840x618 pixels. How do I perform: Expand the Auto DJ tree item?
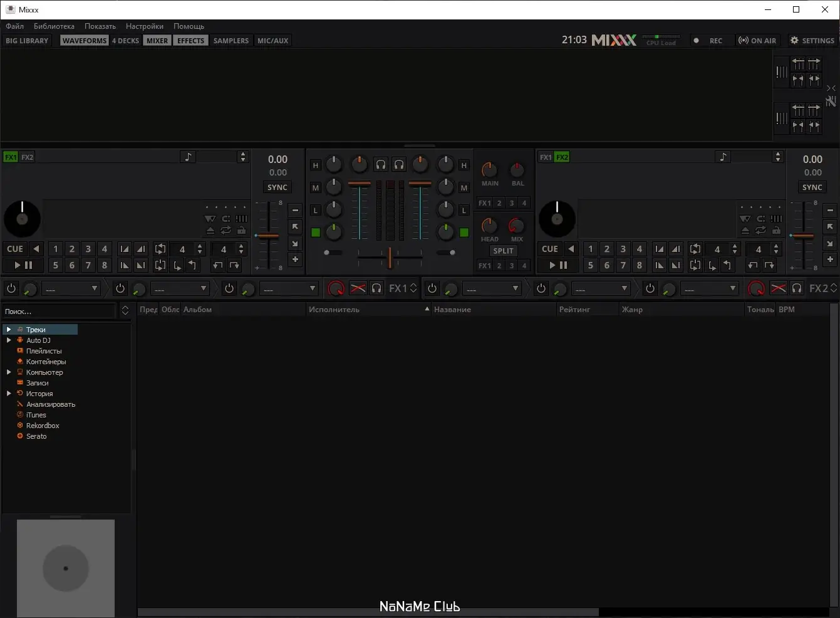(x=9, y=340)
